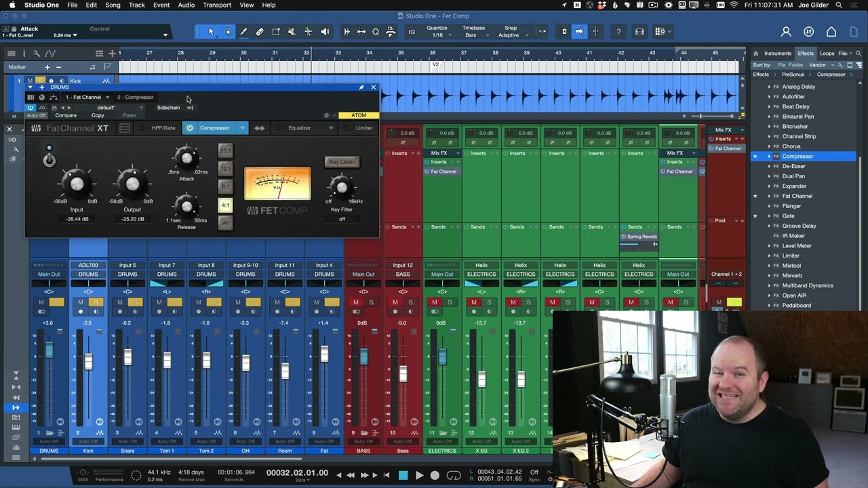Select the 8:1 ratio button
Screen dimensions: 868x488
(225, 187)
